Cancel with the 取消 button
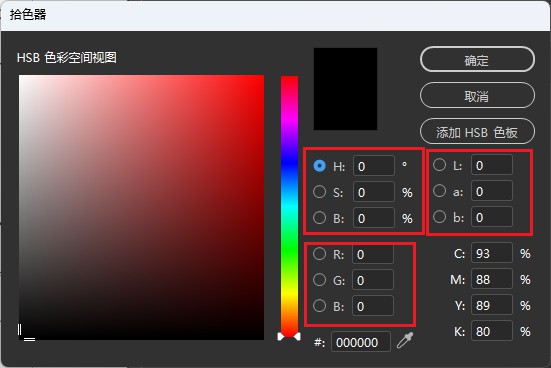This screenshot has height=368, width=551. [x=477, y=96]
